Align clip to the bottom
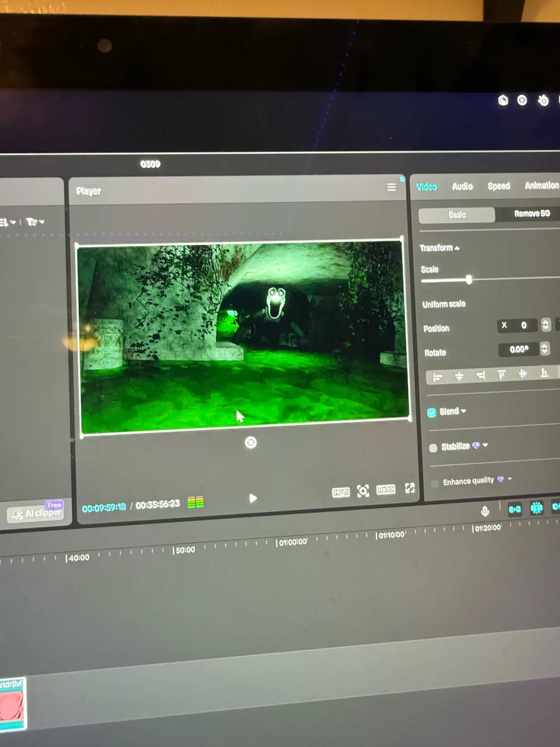This screenshot has height=747, width=560. coord(544,373)
